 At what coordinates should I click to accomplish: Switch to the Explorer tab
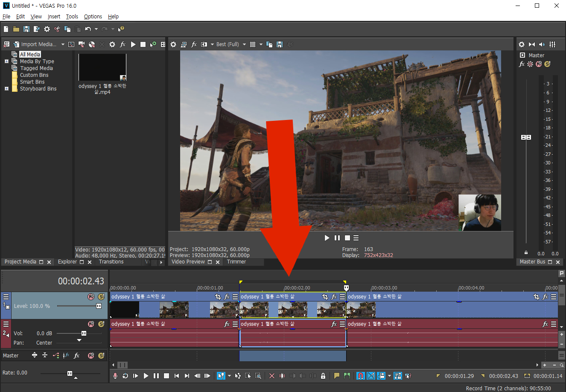click(x=67, y=262)
